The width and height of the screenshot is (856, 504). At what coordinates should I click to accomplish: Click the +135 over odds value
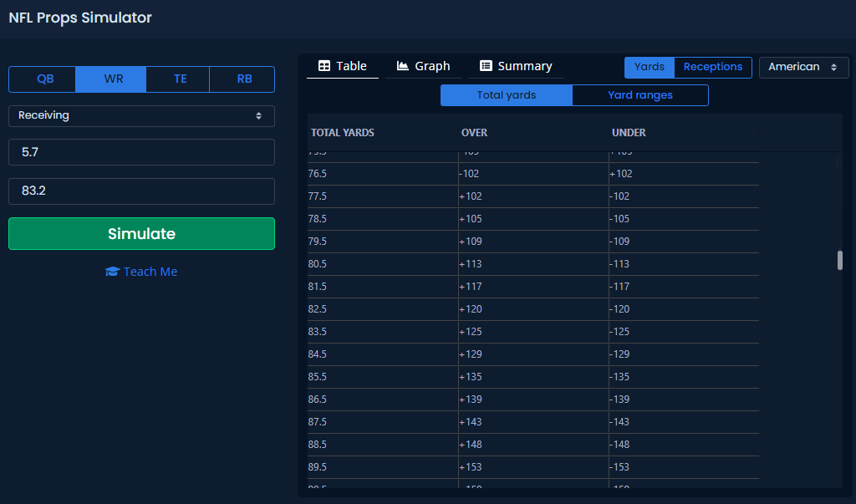coord(471,377)
